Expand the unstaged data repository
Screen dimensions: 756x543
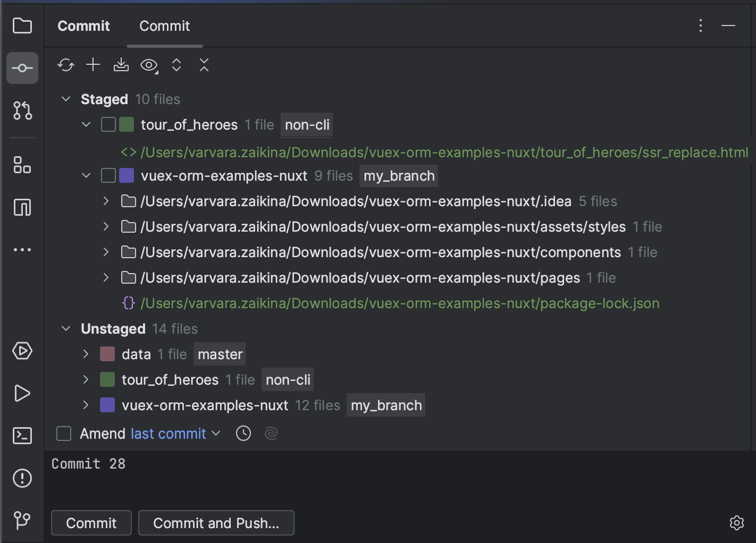(x=86, y=354)
